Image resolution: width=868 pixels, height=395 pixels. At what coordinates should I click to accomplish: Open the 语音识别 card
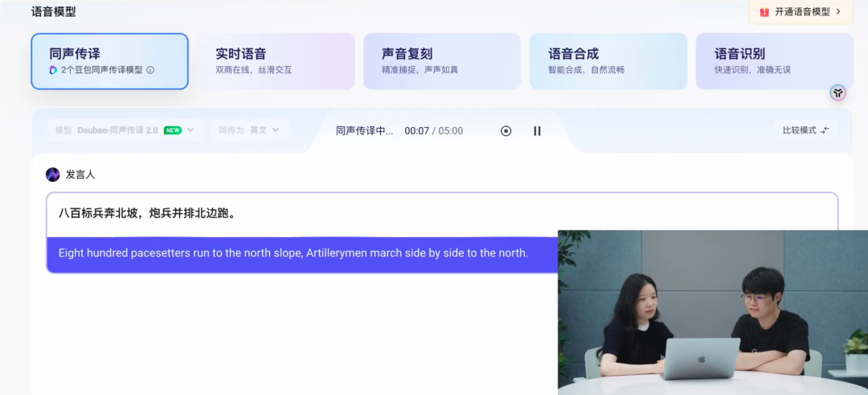(x=774, y=61)
